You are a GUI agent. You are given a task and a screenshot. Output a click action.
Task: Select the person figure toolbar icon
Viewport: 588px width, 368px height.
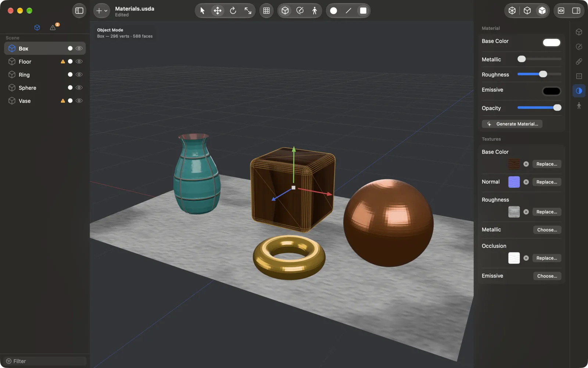tap(315, 11)
